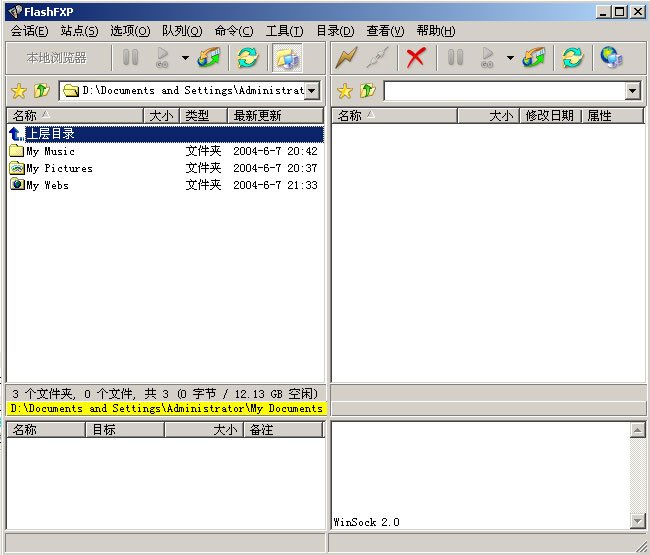The height and width of the screenshot is (555, 650).
Task: Expand the remote path dropdown
Action: [x=632, y=90]
